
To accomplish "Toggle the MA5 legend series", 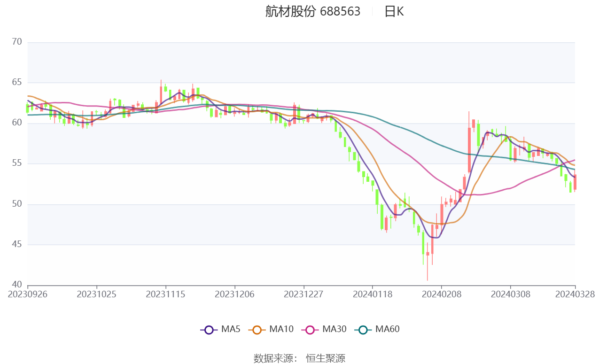I will pos(220,329).
